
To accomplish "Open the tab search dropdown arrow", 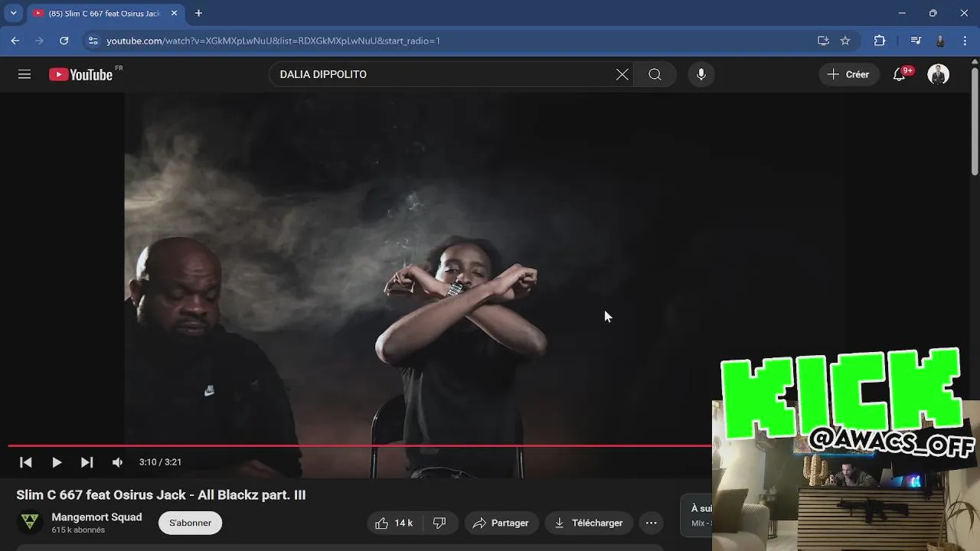I will coord(13,13).
